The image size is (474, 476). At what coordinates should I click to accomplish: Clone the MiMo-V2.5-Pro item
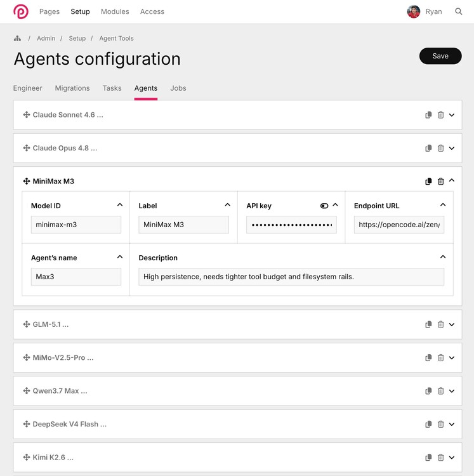[428, 357]
